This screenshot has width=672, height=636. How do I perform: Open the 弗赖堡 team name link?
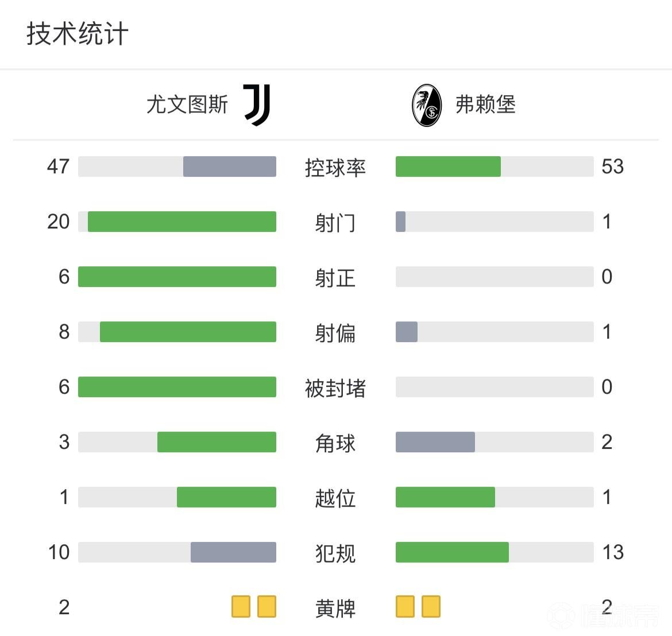pos(485,105)
